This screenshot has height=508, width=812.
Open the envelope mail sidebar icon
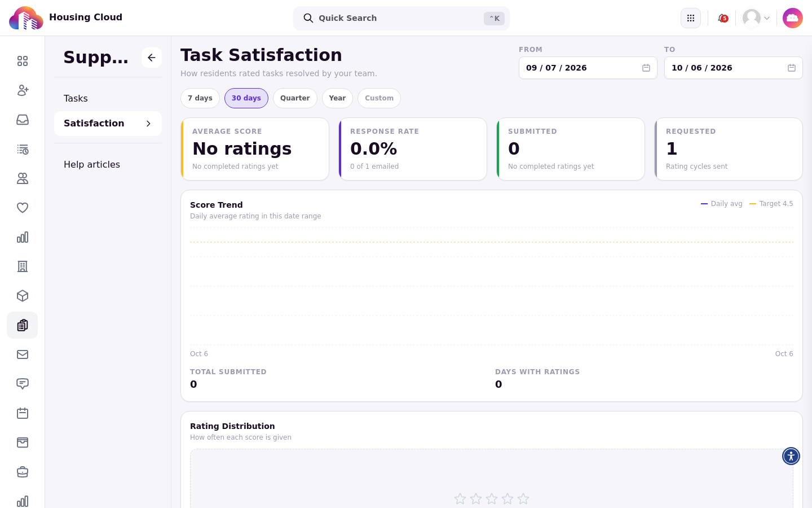click(23, 354)
